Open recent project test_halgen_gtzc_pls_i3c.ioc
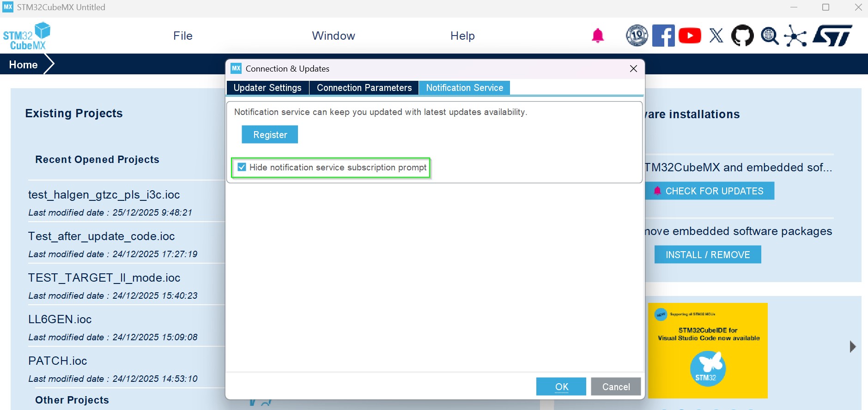Viewport: 868px width, 410px height. (x=104, y=195)
